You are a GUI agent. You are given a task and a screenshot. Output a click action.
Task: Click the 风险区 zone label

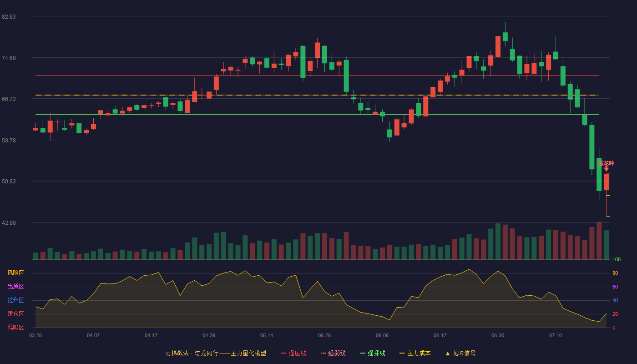tap(15, 273)
